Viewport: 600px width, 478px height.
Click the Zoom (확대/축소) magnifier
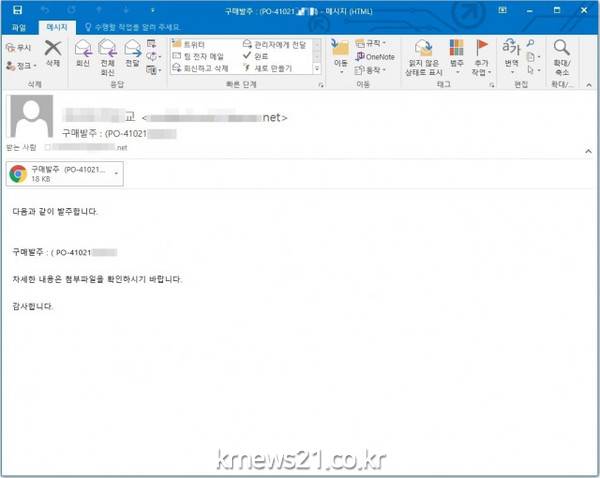tap(562, 54)
